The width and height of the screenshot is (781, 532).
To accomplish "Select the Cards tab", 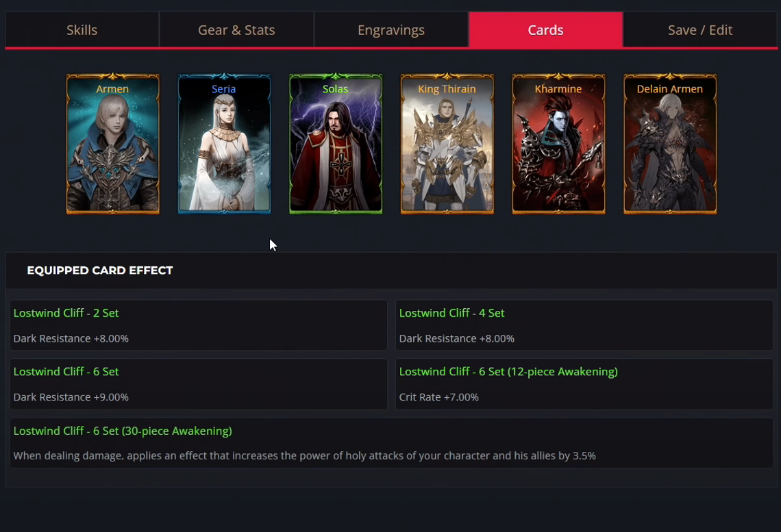I will tap(545, 30).
